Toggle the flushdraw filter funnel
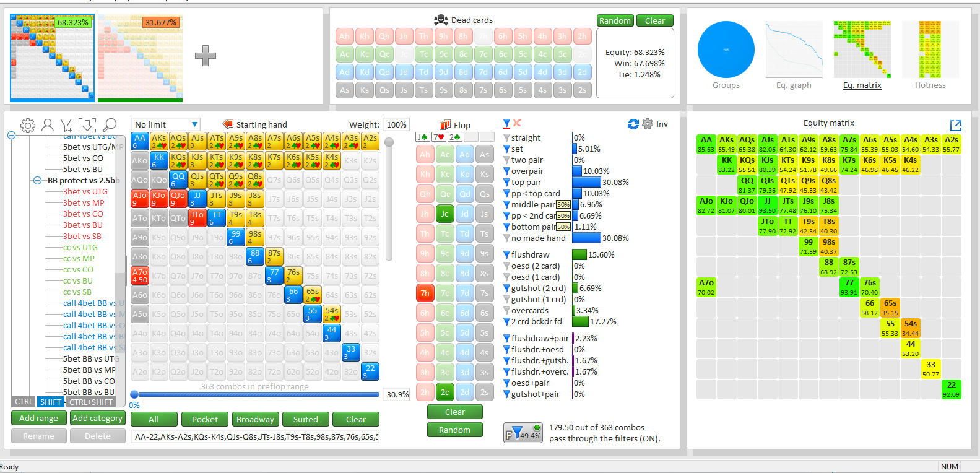Image resolution: width=980 pixels, height=473 pixels. coord(506,255)
